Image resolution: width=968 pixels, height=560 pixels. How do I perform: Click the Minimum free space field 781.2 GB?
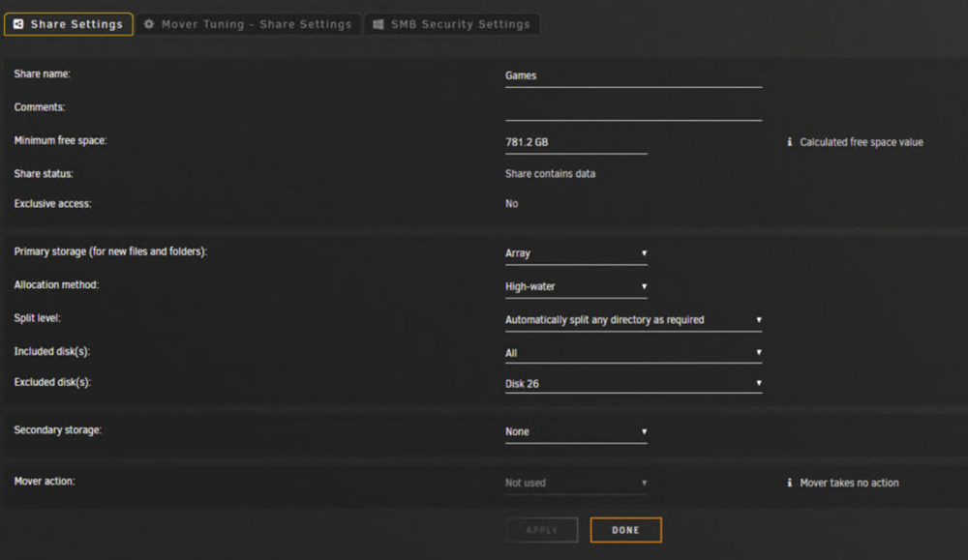click(576, 142)
